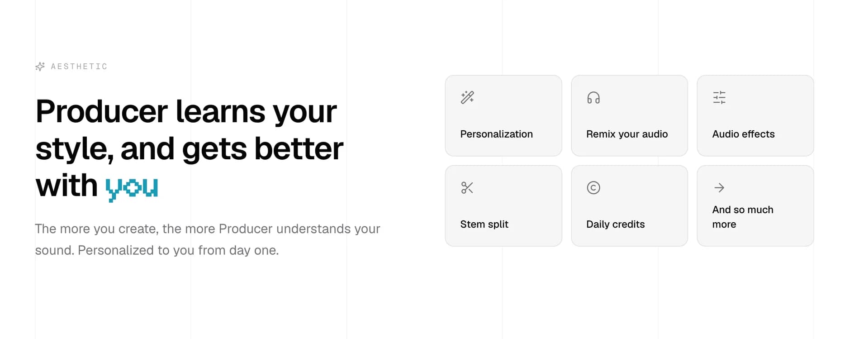Click the magic wand Personalization icon
Image resolution: width=868 pixels, height=339 pixels.
467,97
